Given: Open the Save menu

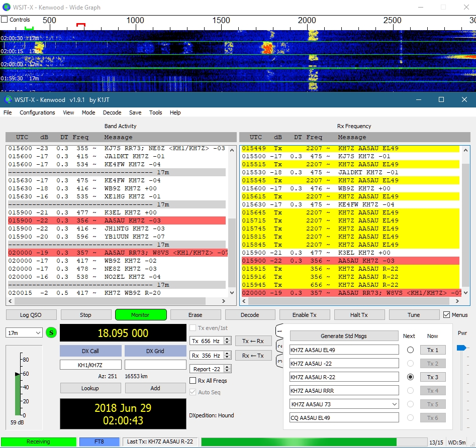Looking at the screenshot, I should (x=135, y=113).
